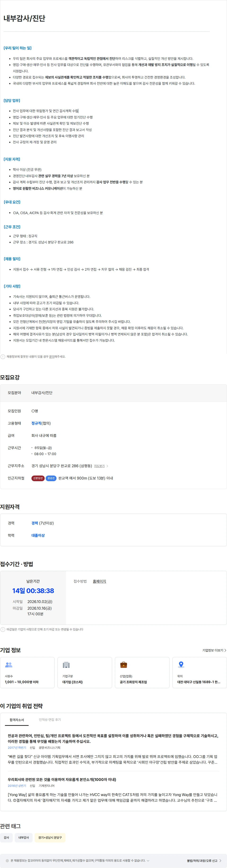Click the remaining time 14일 countdown
Screen dimensions: 227x868
coord(33,591)
